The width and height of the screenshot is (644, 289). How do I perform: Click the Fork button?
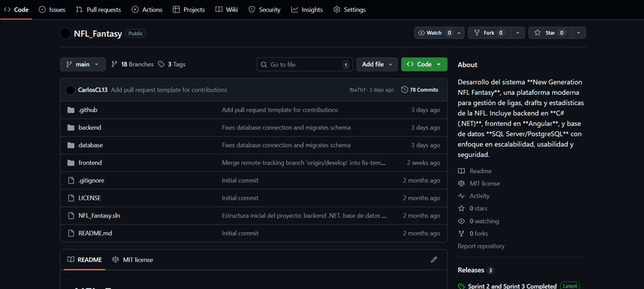(488, 33)
